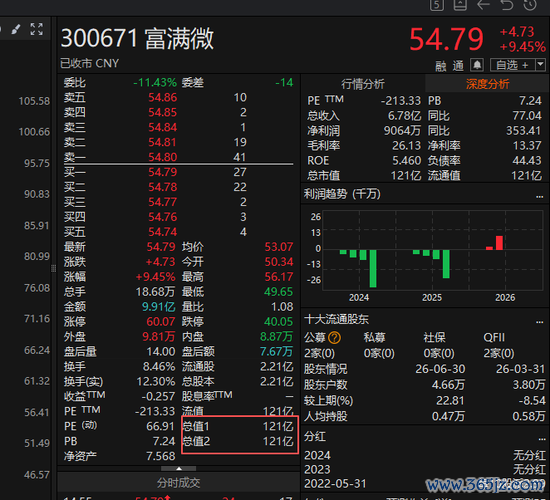This screenshot has height=500, width=550.
Task: Click the 融 margin trading label
Action: tap(441, 66)
